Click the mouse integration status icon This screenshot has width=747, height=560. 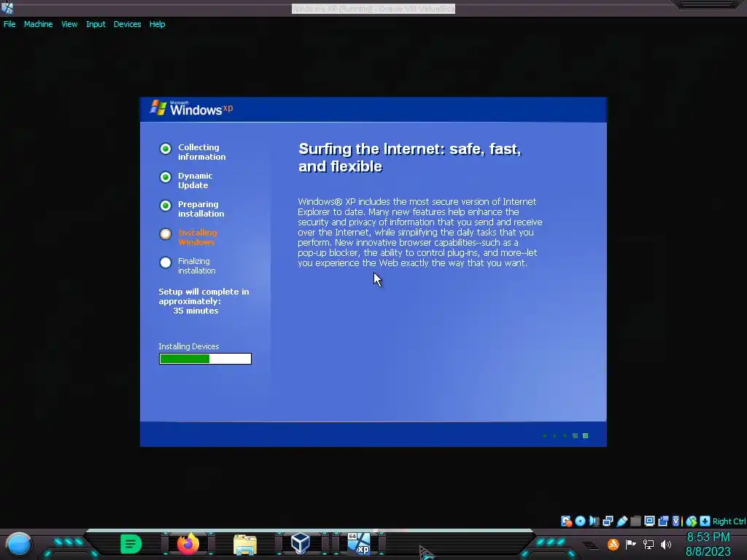pos(692,521)
